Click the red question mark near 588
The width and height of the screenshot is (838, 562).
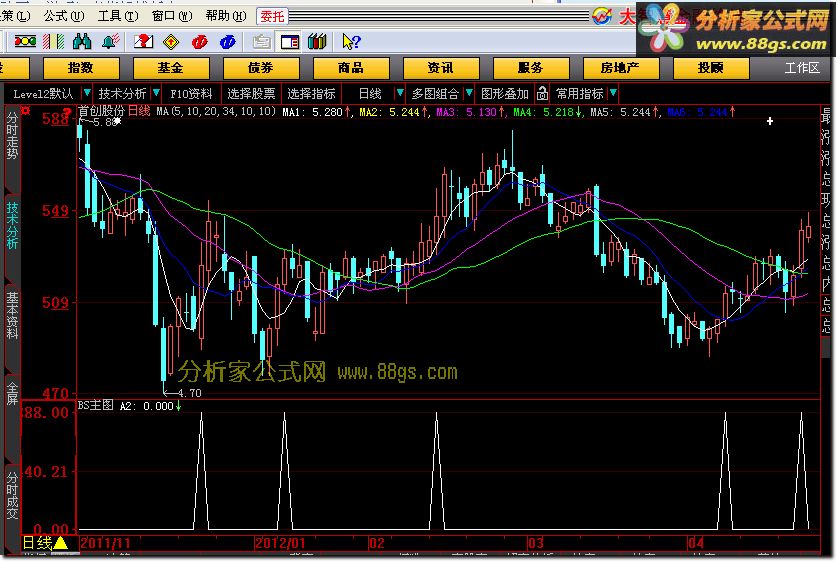click(66, 111)
